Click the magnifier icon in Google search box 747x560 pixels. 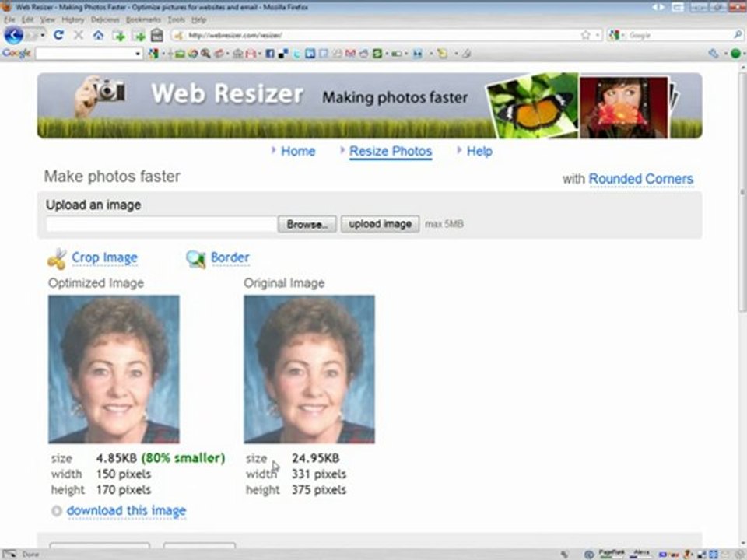[737, 35]
